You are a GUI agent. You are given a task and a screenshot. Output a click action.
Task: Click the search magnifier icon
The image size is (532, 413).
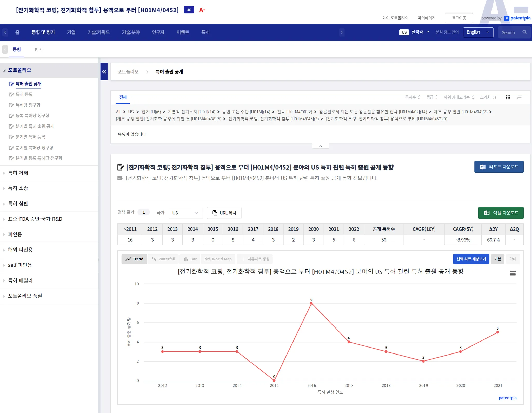click(x=524, y=32)
